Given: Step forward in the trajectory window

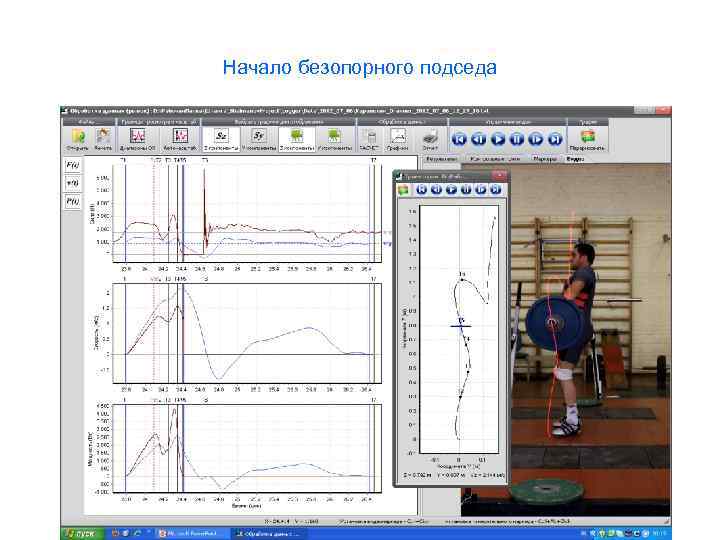Looking at the screenshot, I should point(481,190).
